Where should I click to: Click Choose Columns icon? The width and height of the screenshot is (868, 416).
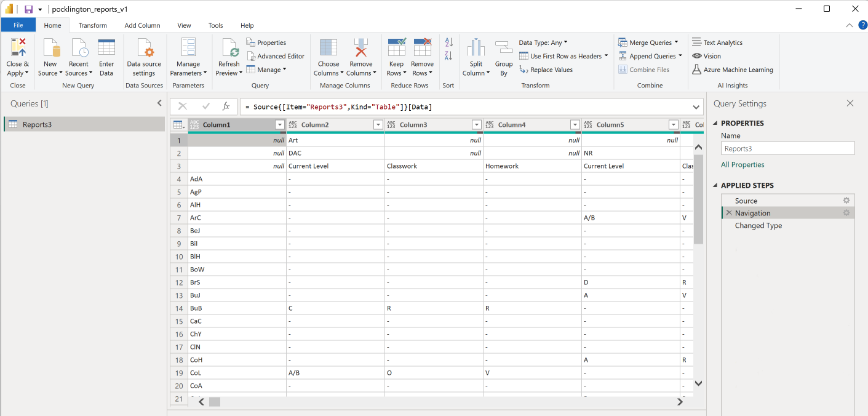(328, 48)
